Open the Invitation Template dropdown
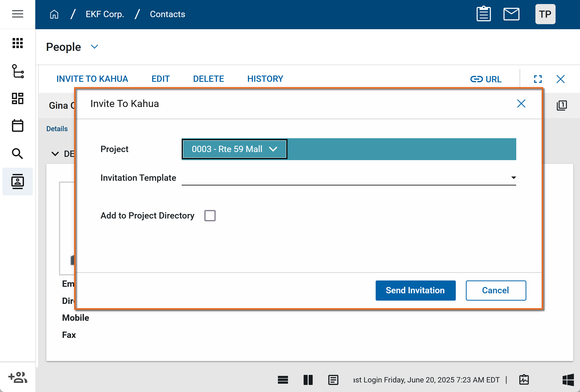Image resolution: width=580 pixels, height=392 pixels. [349, 178]
